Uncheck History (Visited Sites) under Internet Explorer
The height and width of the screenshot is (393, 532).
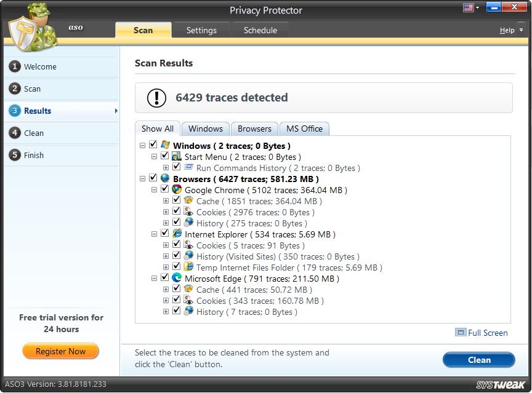[x=178, y=256]
